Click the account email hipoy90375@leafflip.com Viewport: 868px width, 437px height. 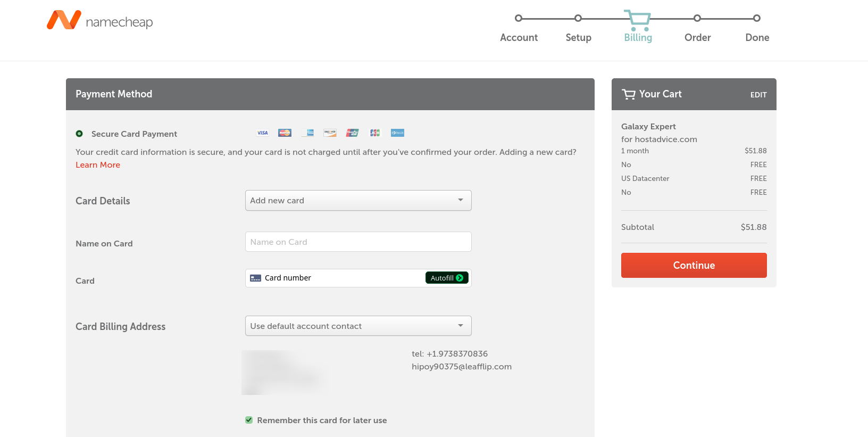pos(462,367)
